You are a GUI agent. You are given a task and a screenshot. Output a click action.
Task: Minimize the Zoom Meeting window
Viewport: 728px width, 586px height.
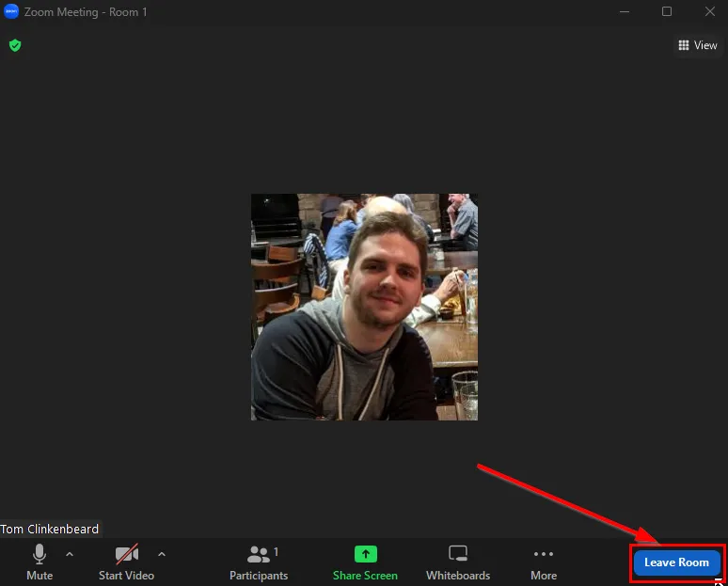pos(624,12)
